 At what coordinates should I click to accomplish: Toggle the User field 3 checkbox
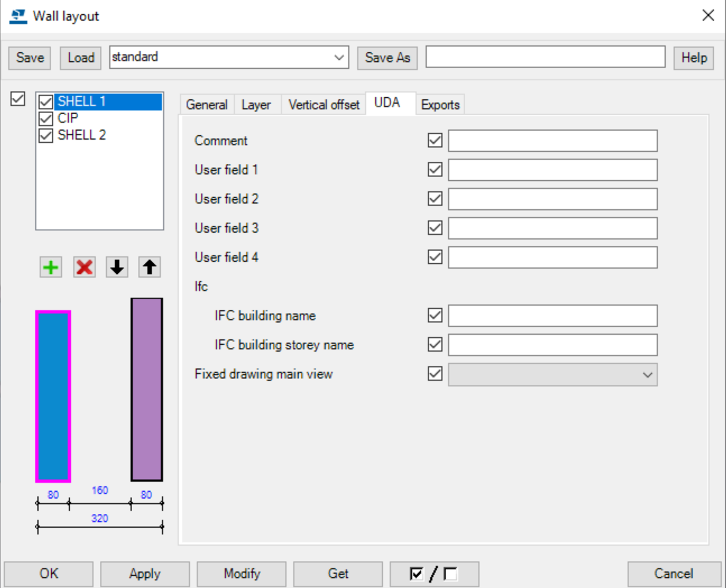pyautogui.click(x=435, y=228)
